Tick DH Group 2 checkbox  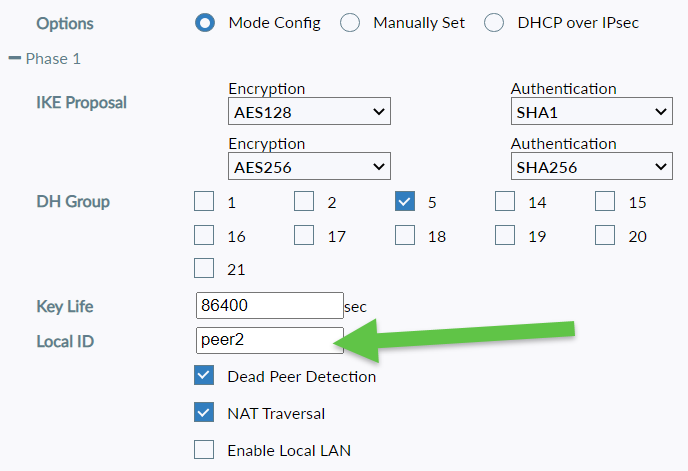(x=304, y=202)
